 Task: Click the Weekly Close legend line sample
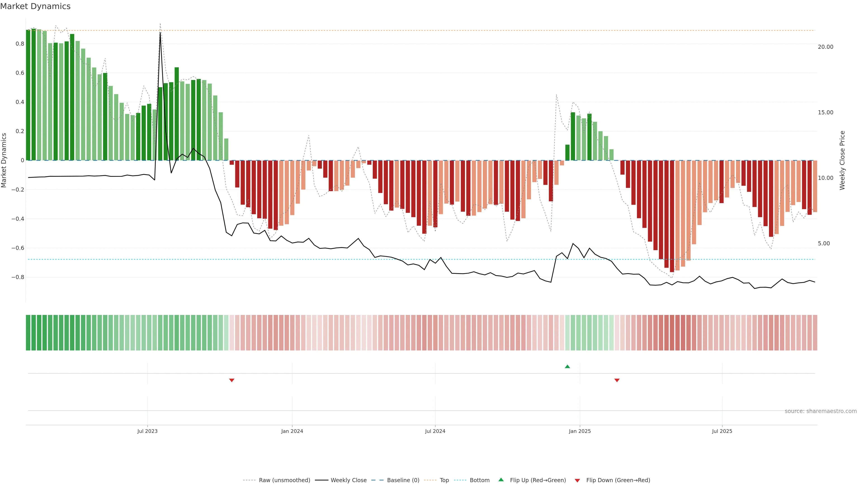321,480
